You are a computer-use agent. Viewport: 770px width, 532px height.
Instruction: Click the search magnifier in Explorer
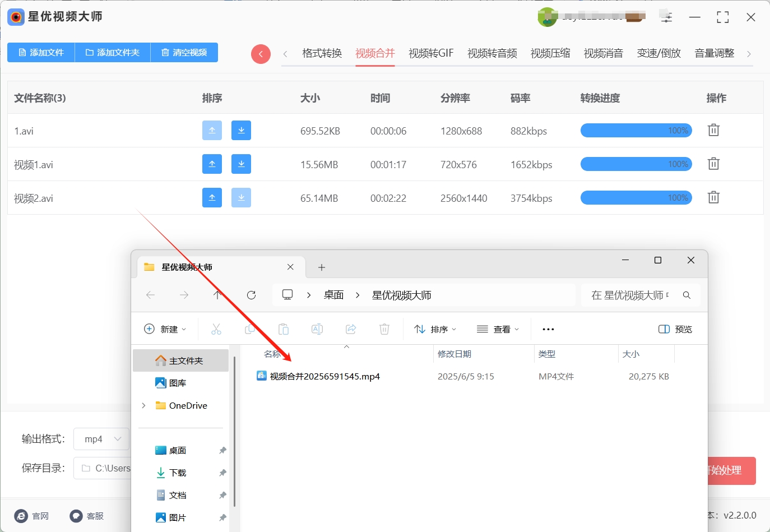click(686, 295)
